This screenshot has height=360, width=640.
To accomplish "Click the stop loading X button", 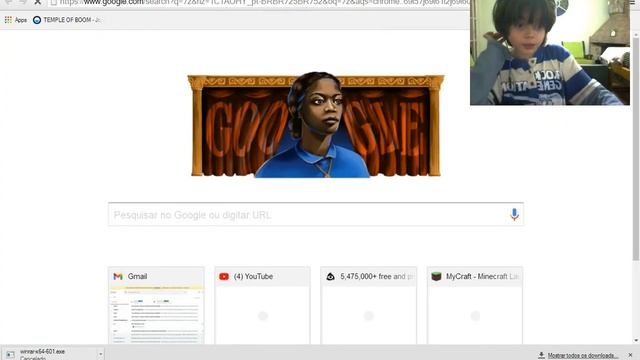I will coord(38,2).
